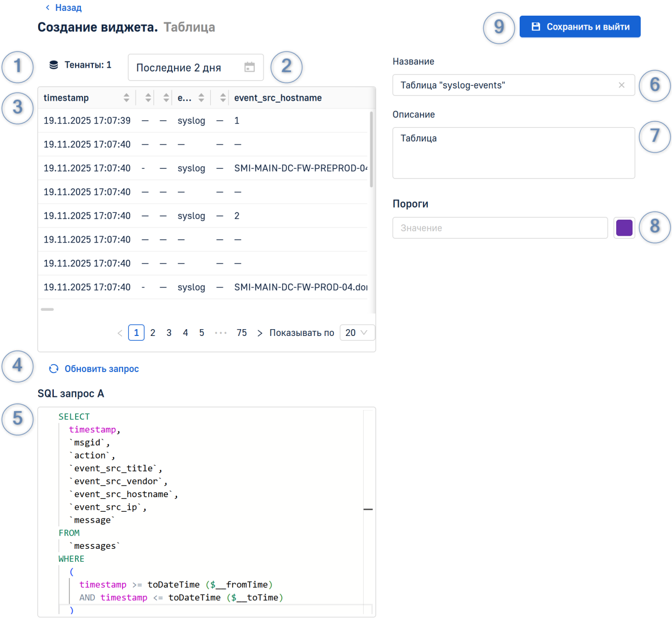Screen dimensions: 672x626
Task: Click the database icon beside Тенанты
Action: click(54, 65)
